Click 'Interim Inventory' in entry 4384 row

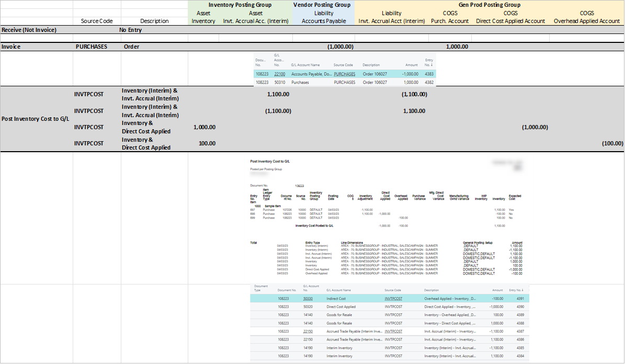[x=339, y=356]
